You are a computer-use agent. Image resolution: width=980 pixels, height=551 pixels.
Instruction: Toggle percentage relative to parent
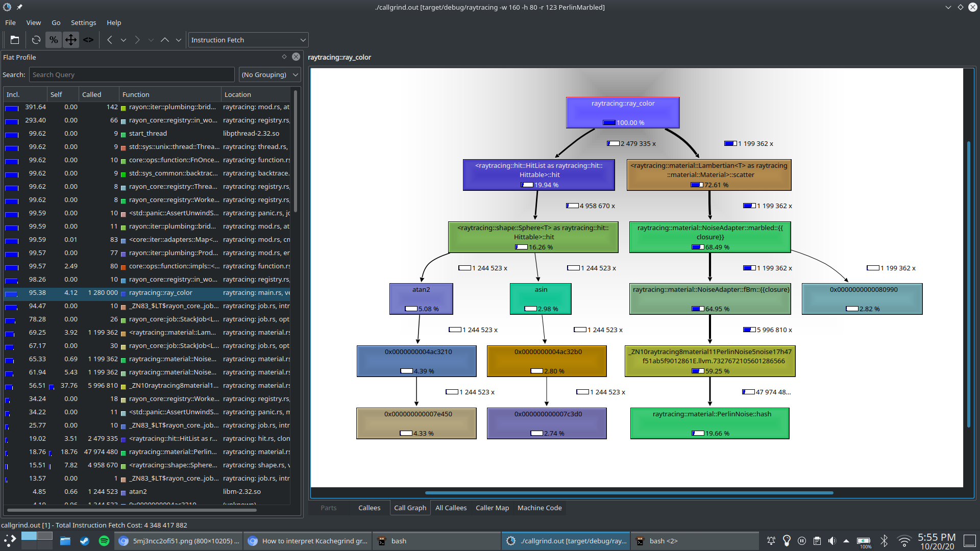(x=71, y=40)
